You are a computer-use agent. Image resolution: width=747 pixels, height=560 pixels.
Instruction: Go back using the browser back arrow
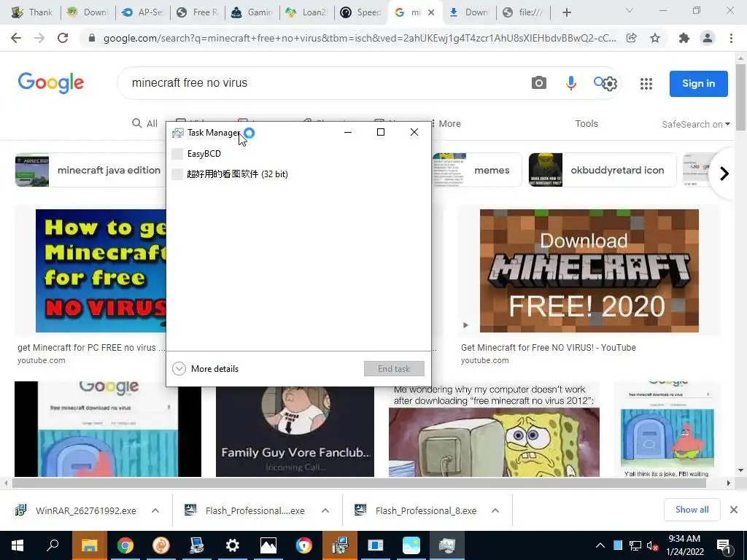coord(16,38)
